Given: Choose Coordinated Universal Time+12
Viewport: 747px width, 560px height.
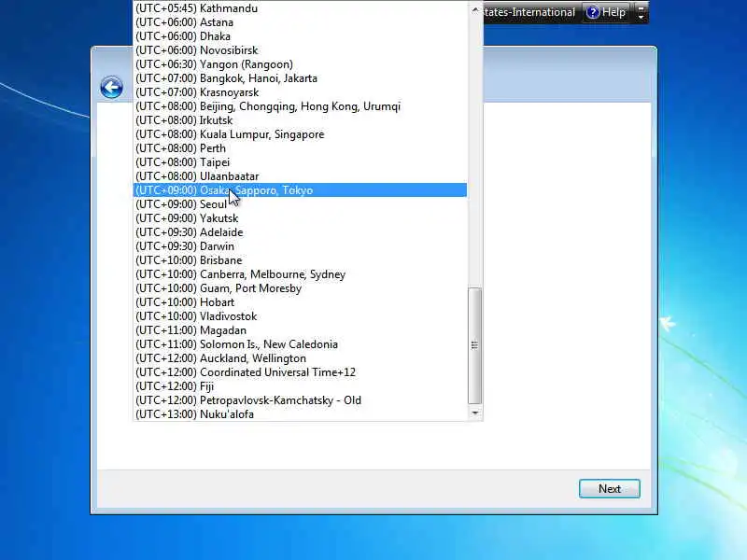Looking at the screenshot, I should [x=300, y=372].
